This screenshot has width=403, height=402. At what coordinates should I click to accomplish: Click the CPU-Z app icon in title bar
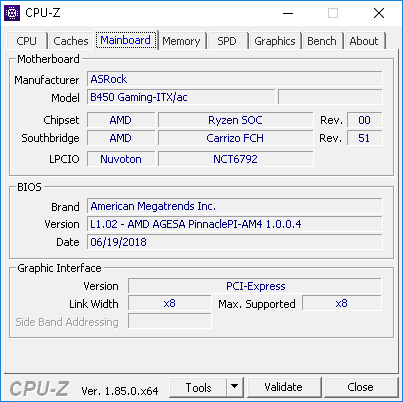coord(12,13)
